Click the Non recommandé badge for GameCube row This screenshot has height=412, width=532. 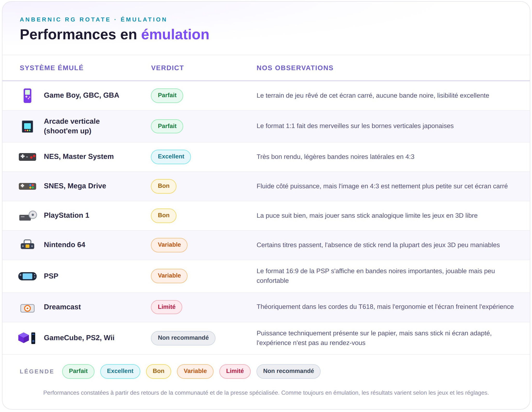click(183, 338)
